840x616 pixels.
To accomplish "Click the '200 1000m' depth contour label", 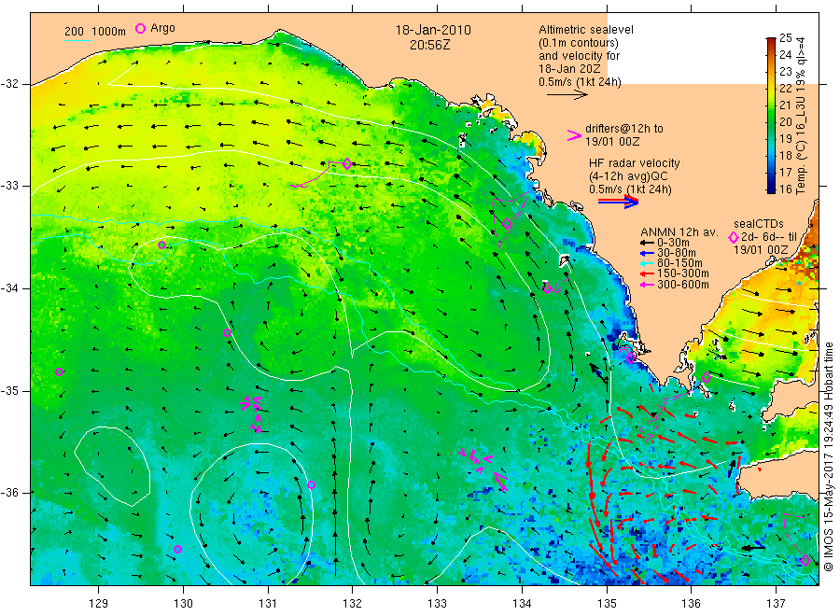I will pyautogui.click(x=95, y=32).
